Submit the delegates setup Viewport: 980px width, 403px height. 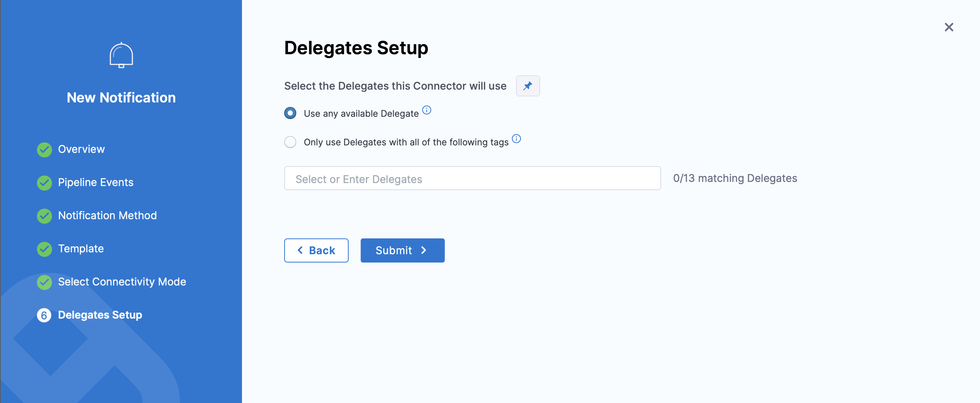402,250
